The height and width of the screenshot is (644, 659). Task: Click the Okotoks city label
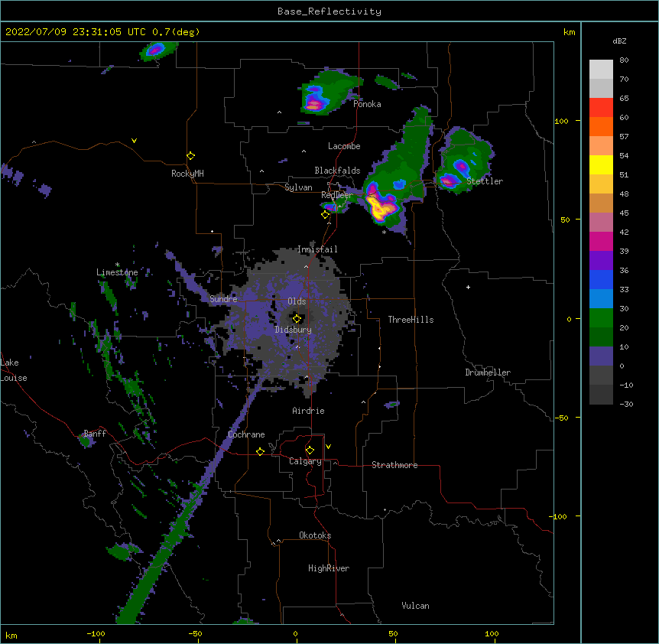(x=315, y=535)
